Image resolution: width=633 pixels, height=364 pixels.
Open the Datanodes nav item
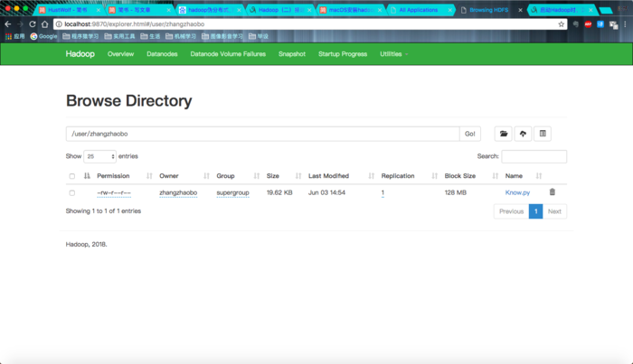pos(162,54)
